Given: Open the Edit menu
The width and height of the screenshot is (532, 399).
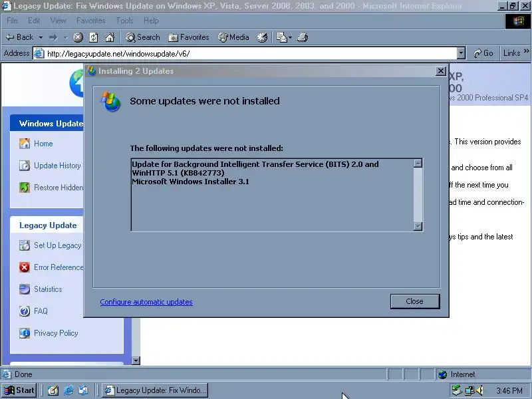Looking at the screenshot, I should (34, 21).
